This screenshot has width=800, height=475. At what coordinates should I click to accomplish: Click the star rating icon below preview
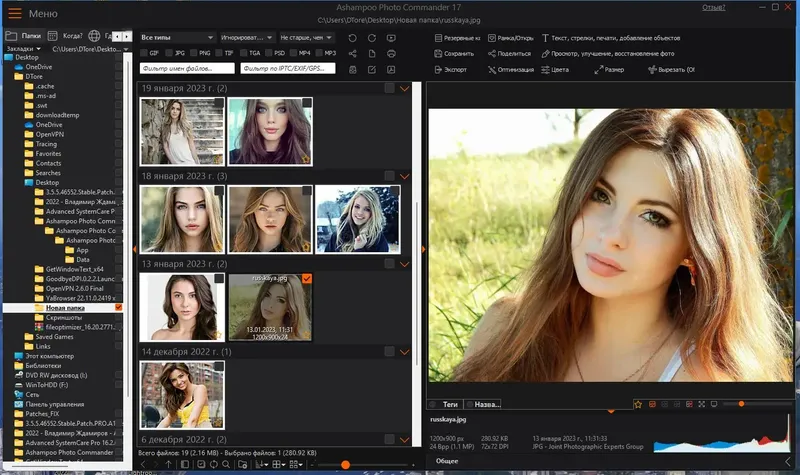637,404
